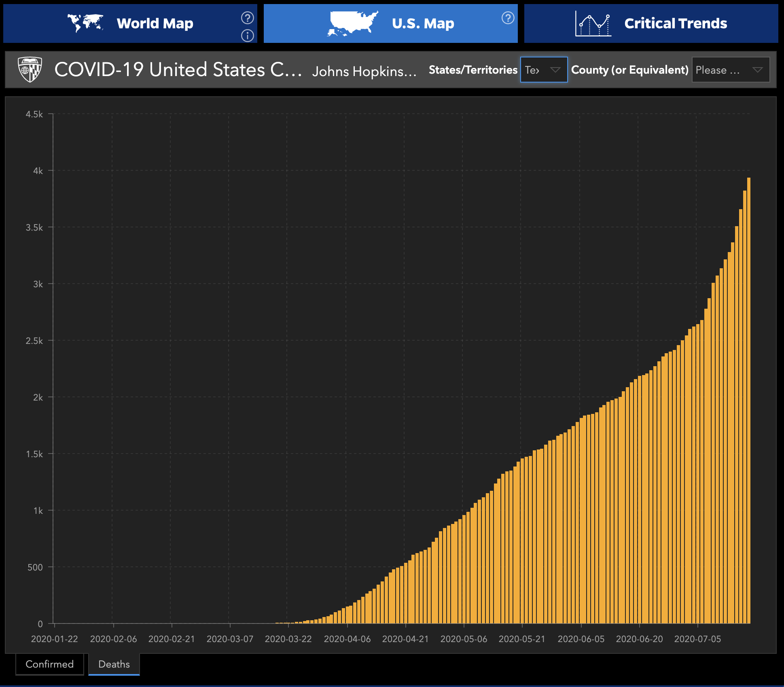This screenshot has width=784, height=687.
Task: Click the 500 y-axis label
Action: coord(35,568)
